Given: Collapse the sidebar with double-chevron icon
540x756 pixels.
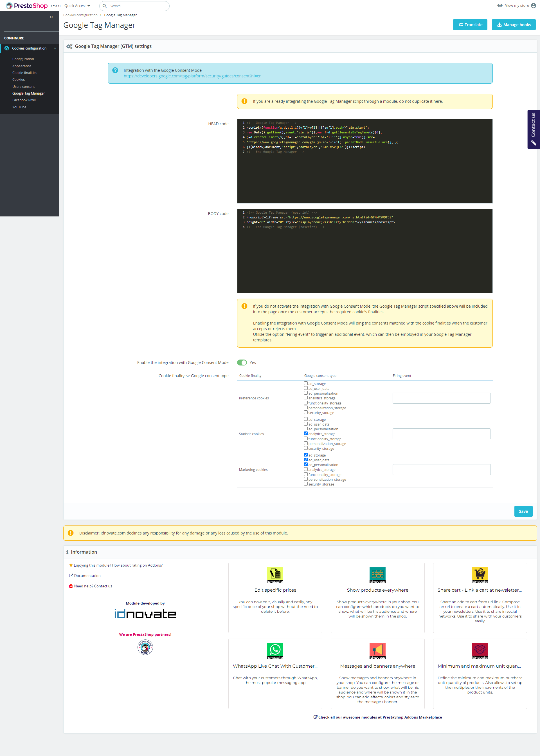Looking at the screenshot, I should [51, 17].
